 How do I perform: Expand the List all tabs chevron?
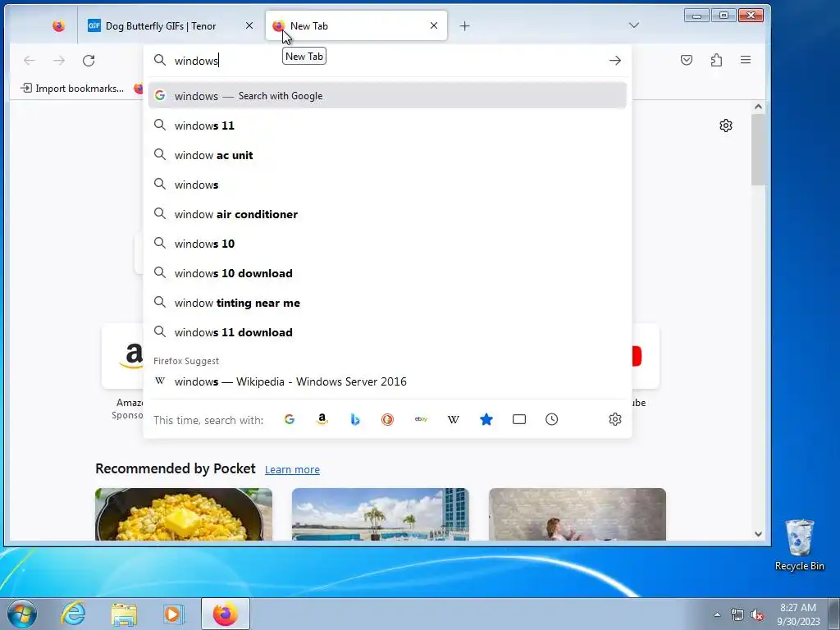click(634, 25)
